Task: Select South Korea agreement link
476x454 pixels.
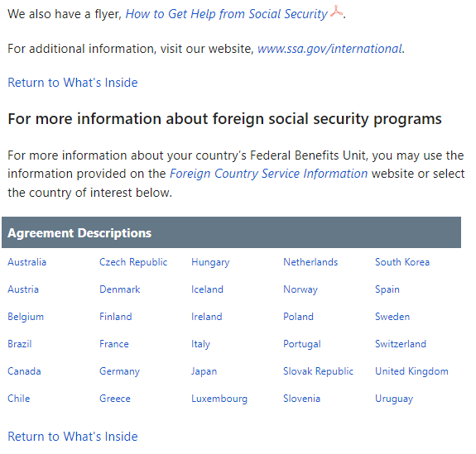Action: pos(402,262)
